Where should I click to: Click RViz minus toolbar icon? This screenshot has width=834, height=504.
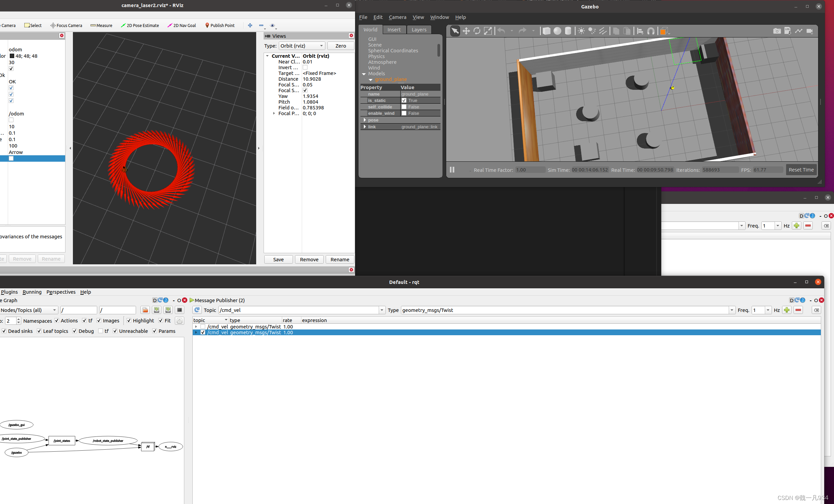(261, 25)
